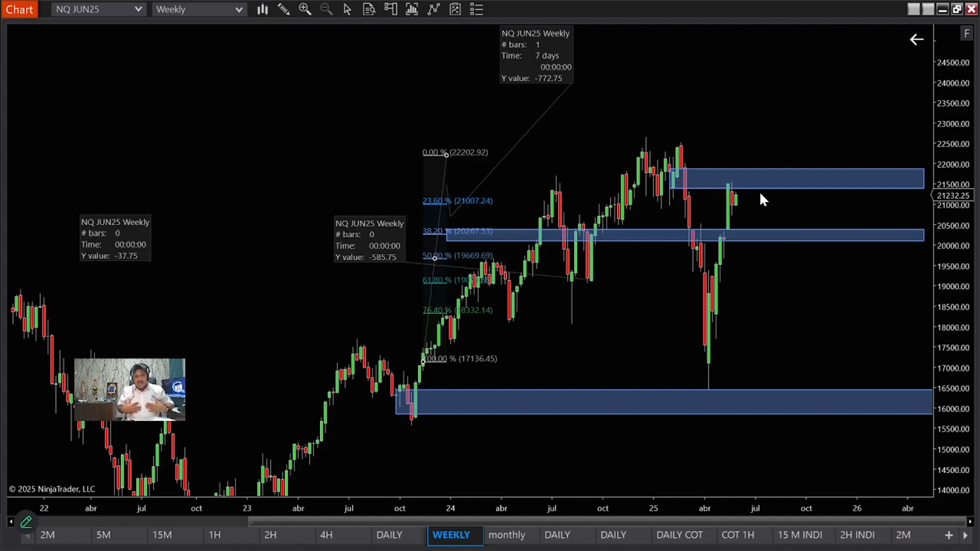Image resolution: width=980 pixels, height=551 pixels.
Task: Select the large lower blue rectangle zone
Action: (x=664, y=402)
